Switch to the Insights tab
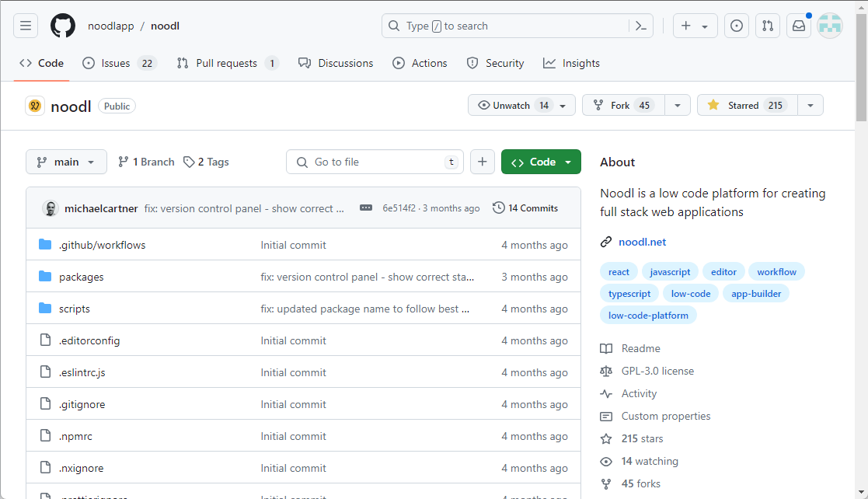868x499 pixels. (x=571, y=63)
